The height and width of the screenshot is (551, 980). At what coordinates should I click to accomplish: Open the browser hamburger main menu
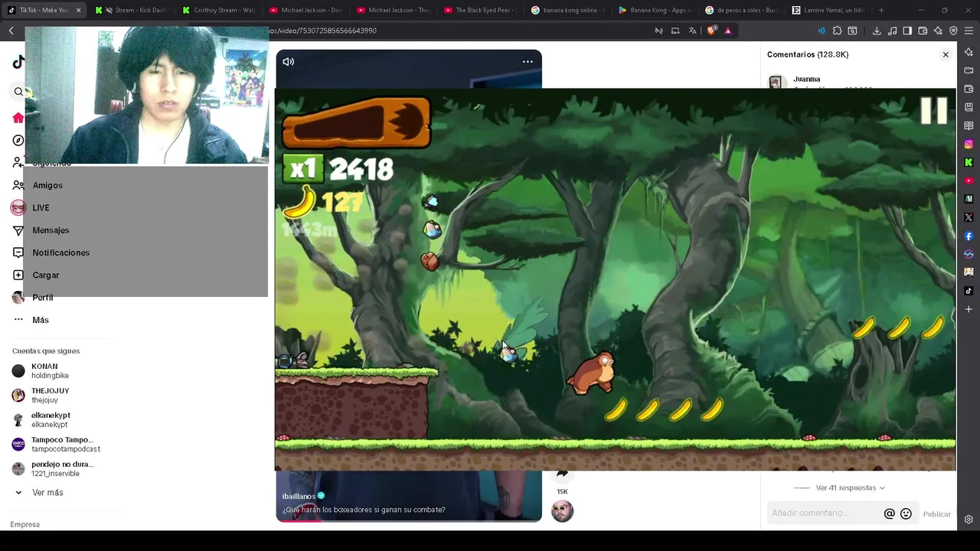tap(969, 31)
